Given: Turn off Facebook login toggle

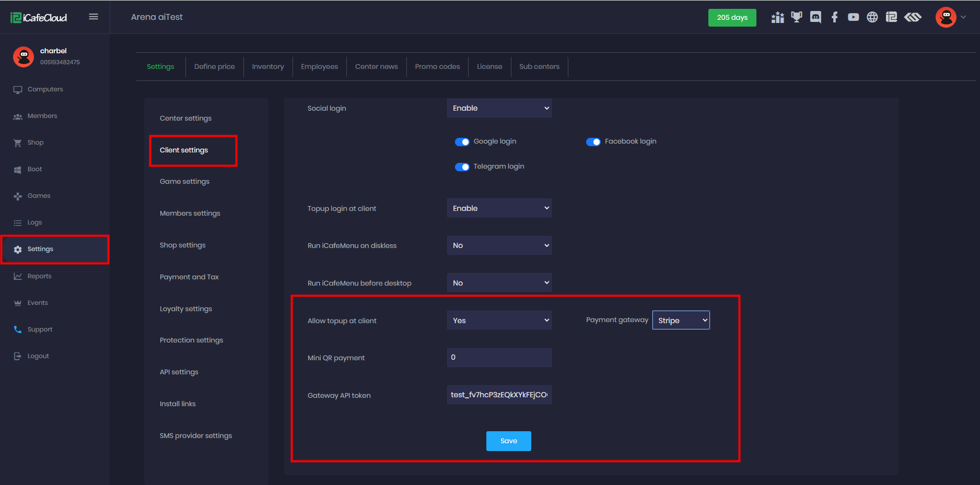Looking at the screenshot, I should [x=593, y=142].
